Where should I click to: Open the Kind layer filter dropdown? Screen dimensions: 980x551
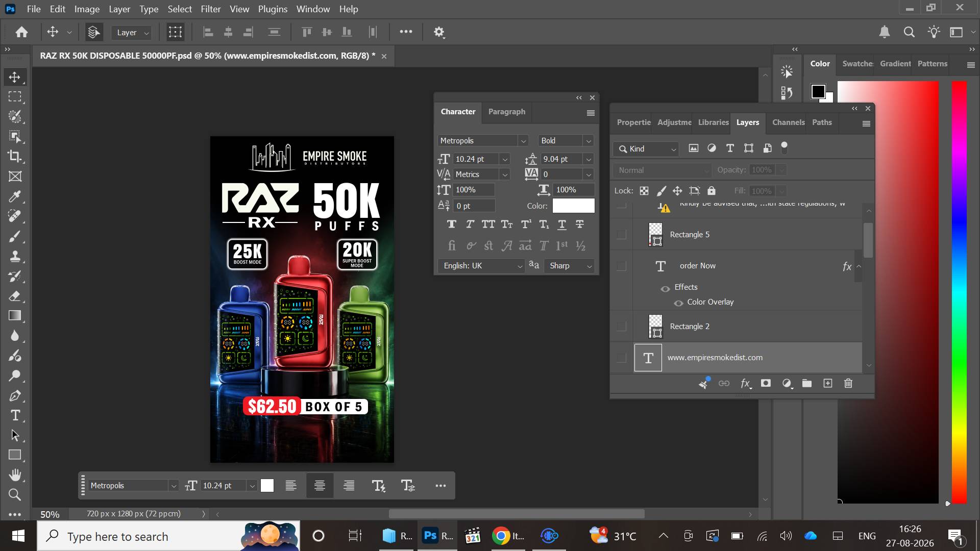[646, 149]
